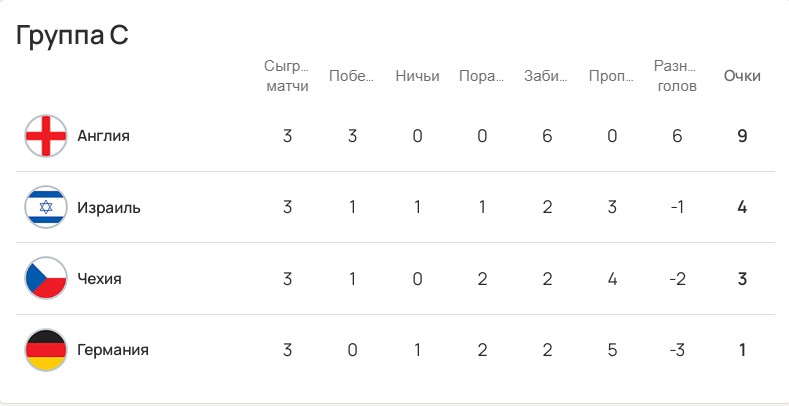This screenshot has height=406, width=789.
Task: Click the Заби... goals scored header
Action: tap(547, 77)
